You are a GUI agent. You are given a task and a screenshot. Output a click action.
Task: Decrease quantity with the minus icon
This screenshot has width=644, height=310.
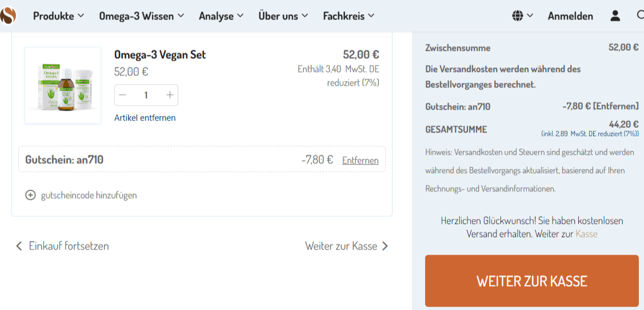[123, 95]
